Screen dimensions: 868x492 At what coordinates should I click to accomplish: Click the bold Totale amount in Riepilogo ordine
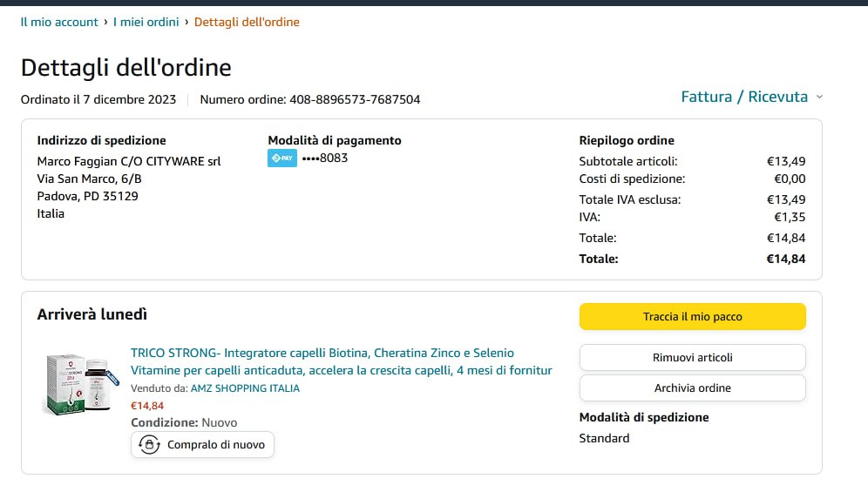tap(785, 259)
